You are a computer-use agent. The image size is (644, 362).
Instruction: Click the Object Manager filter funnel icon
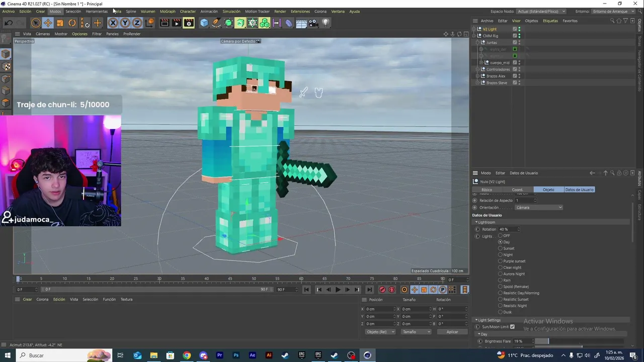point(625,21)
